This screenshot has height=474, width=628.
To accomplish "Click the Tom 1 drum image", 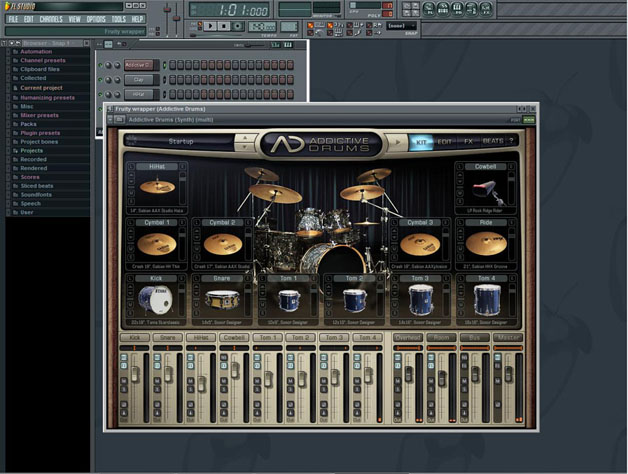I will [x=289, y=301].
